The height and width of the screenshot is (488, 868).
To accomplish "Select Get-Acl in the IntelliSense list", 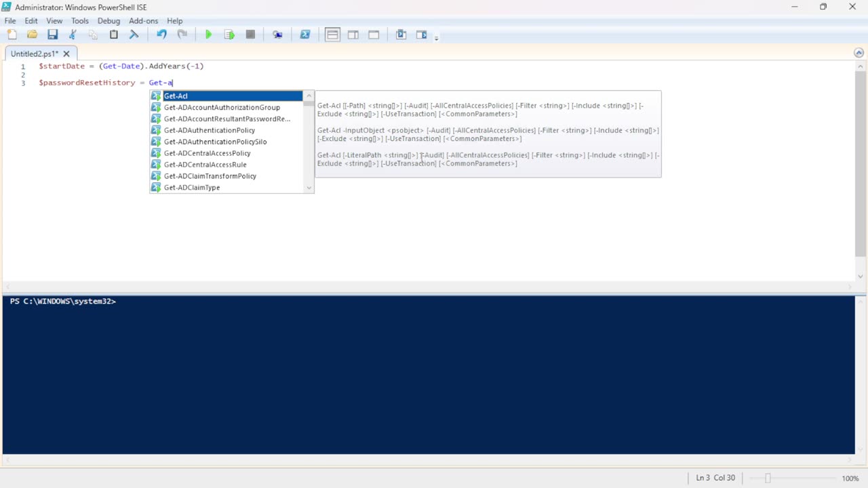I will pos(226,96).
